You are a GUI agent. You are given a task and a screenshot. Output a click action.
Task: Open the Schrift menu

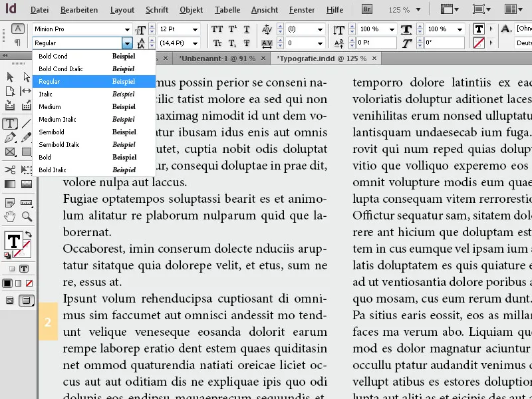coord(157,9)
